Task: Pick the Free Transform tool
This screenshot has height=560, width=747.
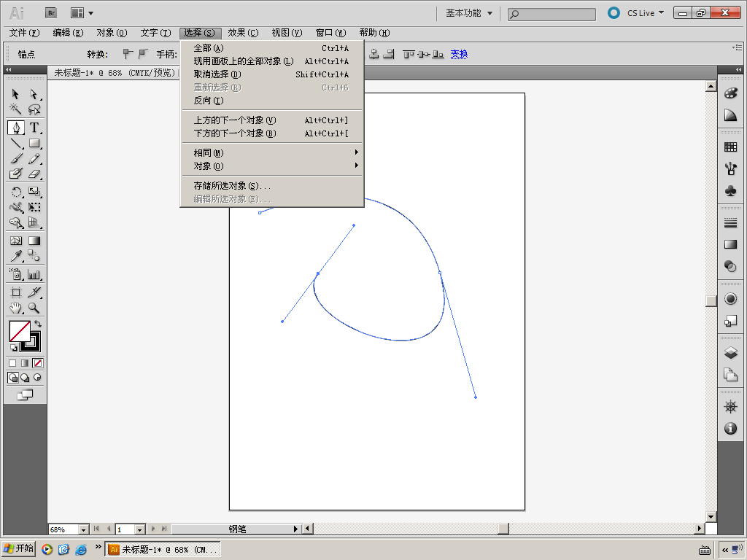Action: [x=34, y=207]
